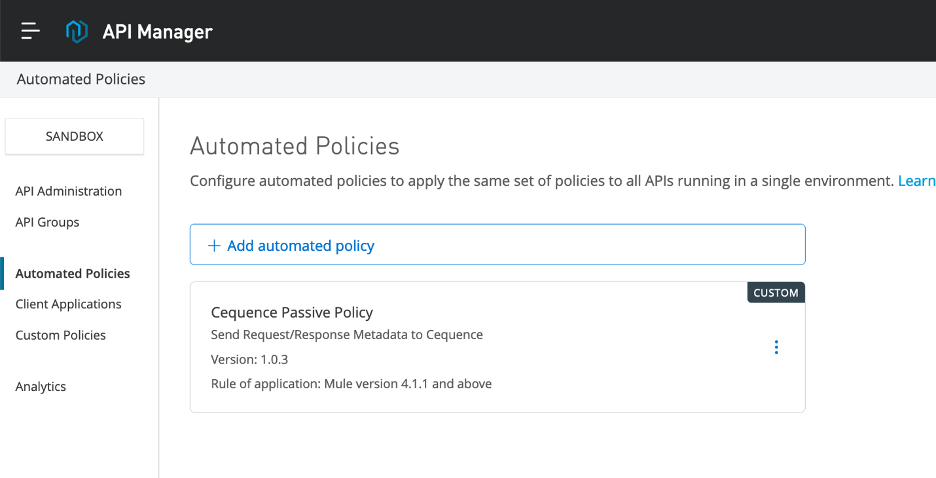Image resolution: width=936 pixels, height=478 pixels.
Task: Open API Groups in sidebar
Action: tap(47, 222)
